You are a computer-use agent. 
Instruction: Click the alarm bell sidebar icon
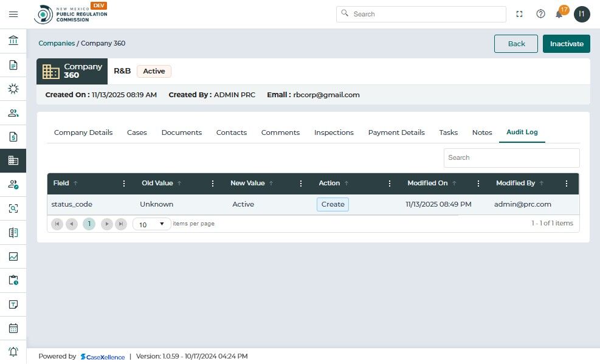click(13, 352)
